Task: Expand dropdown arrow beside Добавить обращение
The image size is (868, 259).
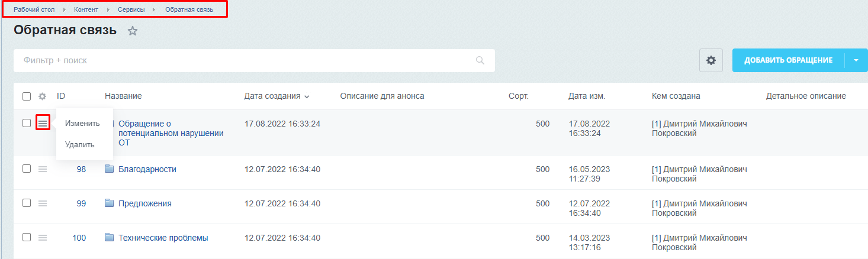Action: coord(856,60)
